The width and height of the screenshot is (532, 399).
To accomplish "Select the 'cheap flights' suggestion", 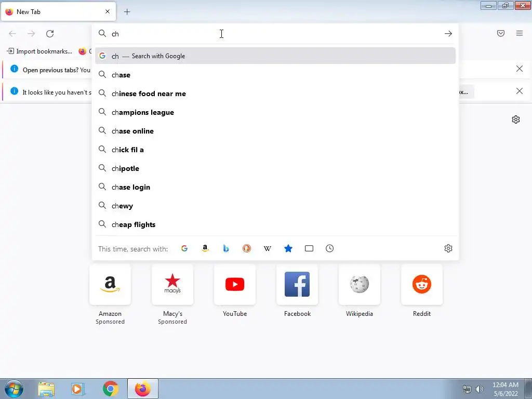I will pos(275,224).
